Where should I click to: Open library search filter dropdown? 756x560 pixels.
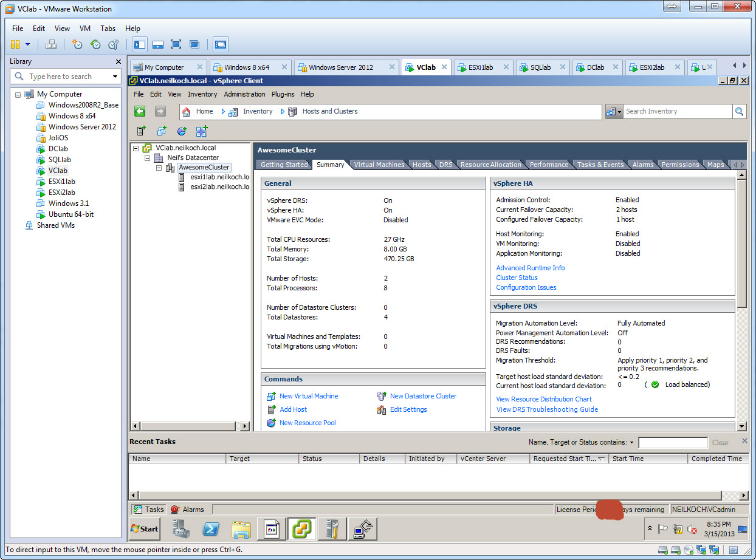pos(115,77)
